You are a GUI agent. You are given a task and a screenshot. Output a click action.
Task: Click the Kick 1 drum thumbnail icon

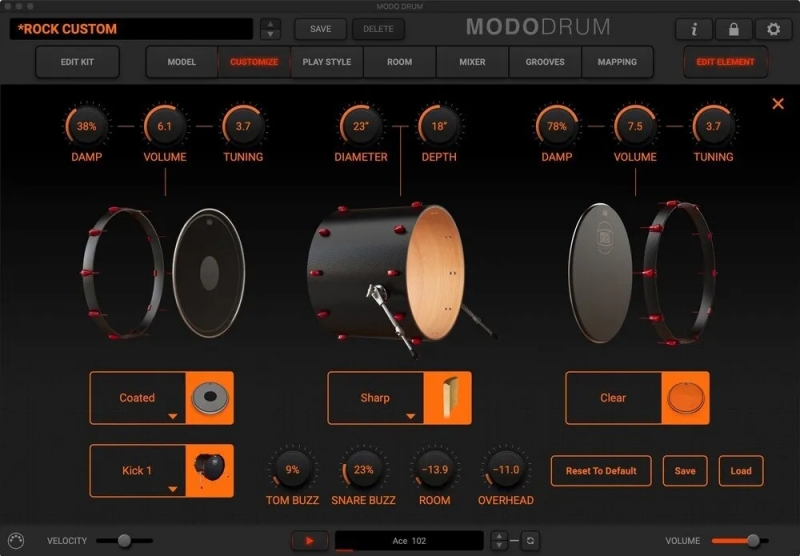(210, 470)
